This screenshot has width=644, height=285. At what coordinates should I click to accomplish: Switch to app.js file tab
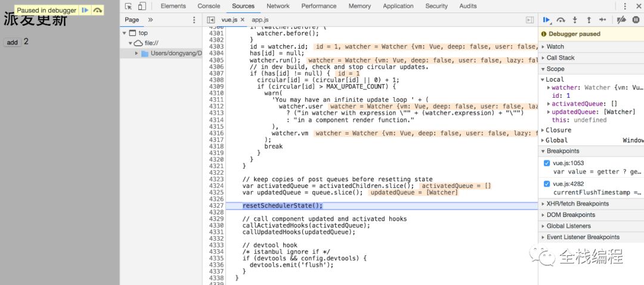[x=260, y=20]
